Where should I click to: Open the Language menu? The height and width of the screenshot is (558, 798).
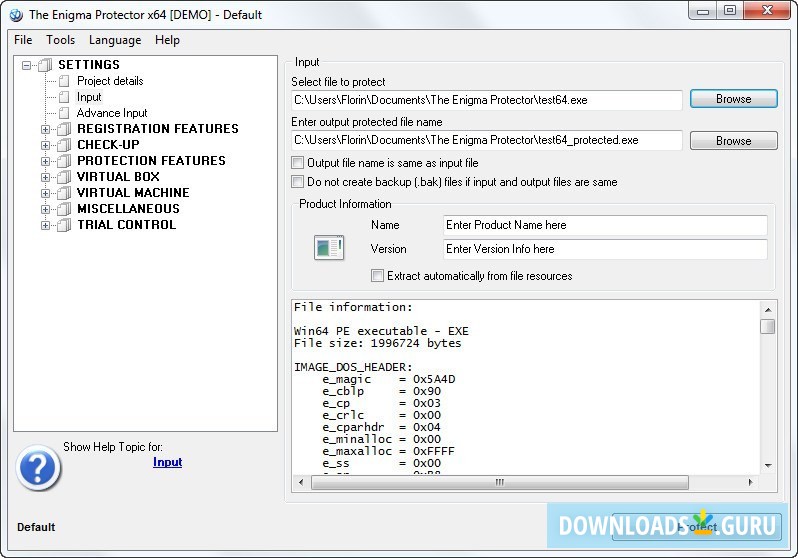click(115, 40)
